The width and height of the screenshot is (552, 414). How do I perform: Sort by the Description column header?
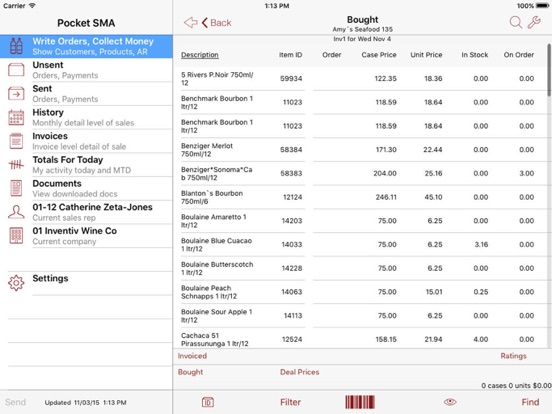[x=200, y=55]
